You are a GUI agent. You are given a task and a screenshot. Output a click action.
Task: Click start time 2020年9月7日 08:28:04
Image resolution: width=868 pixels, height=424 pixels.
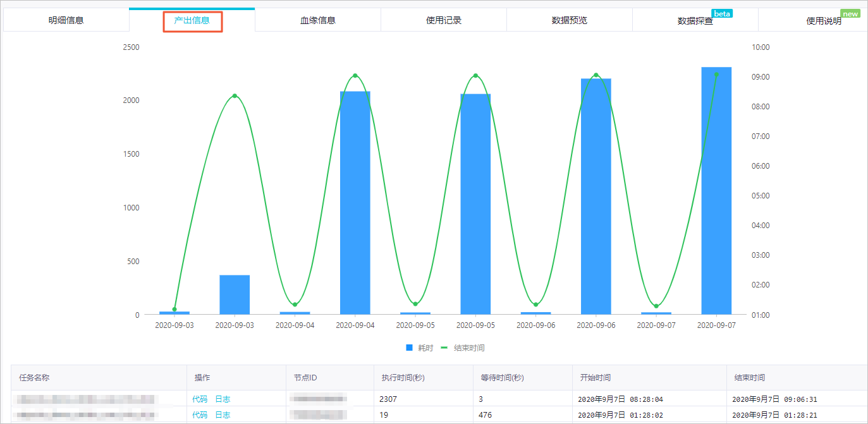tap(621, 399)
